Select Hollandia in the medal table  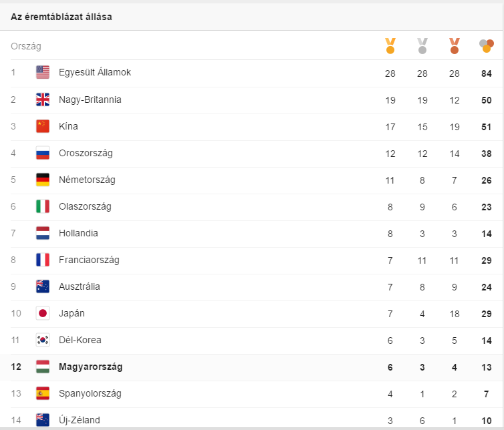pyautogui.click(x=78, y=233)
